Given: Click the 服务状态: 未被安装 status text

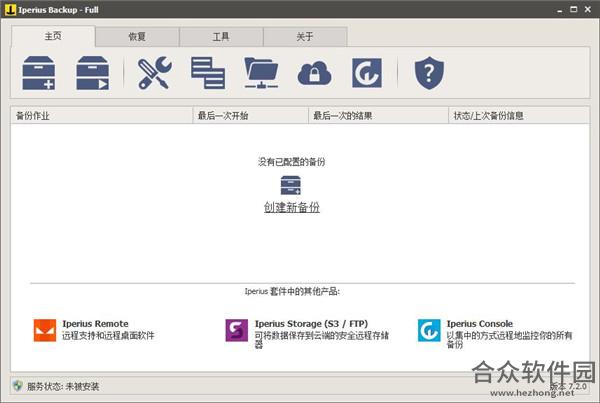Looking at the screenshot, I should [63, 387].
